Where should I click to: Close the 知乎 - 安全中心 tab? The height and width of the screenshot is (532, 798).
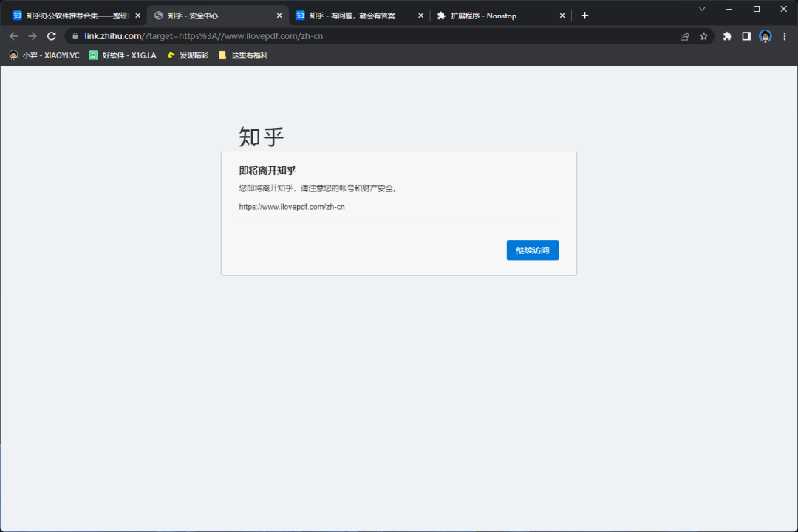279,16
